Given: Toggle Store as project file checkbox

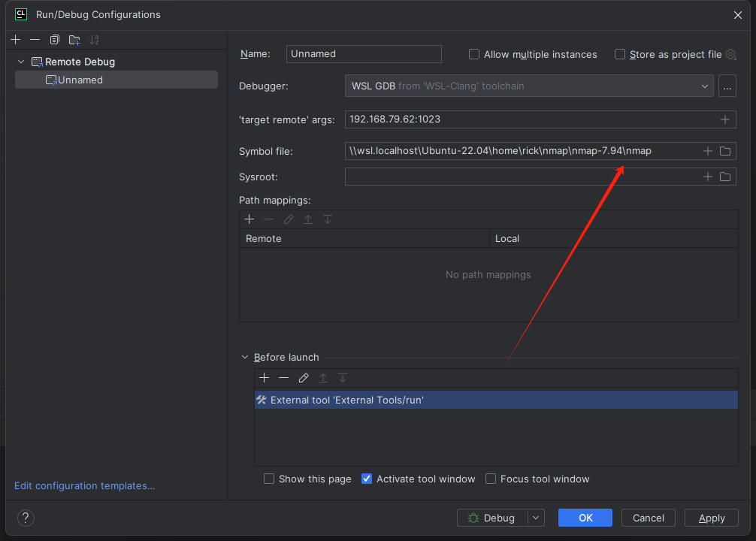Looking at the screenshot, I should point(620,54).
